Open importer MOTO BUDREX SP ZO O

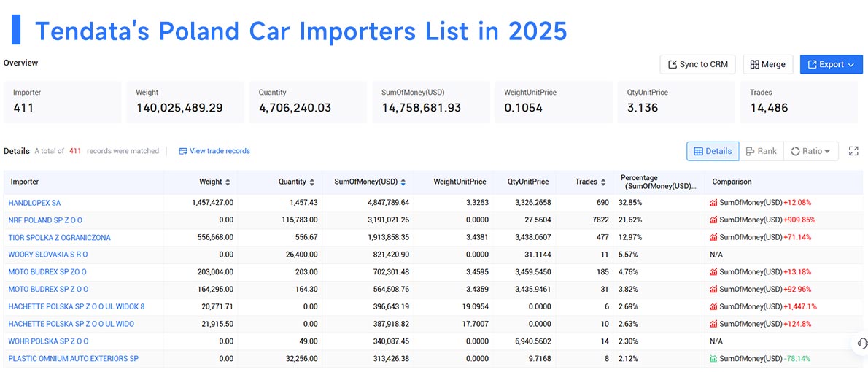click(47, 272)
